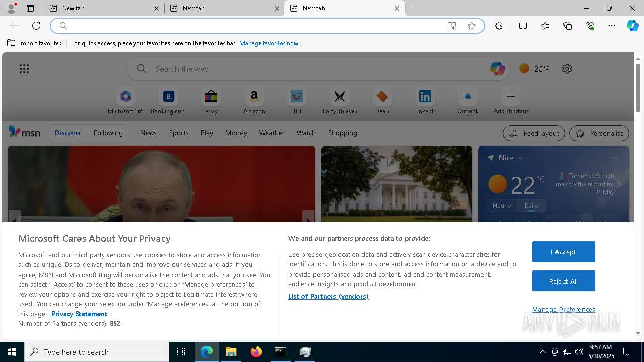Open the 22°C weather indicator

pos(534,69)
